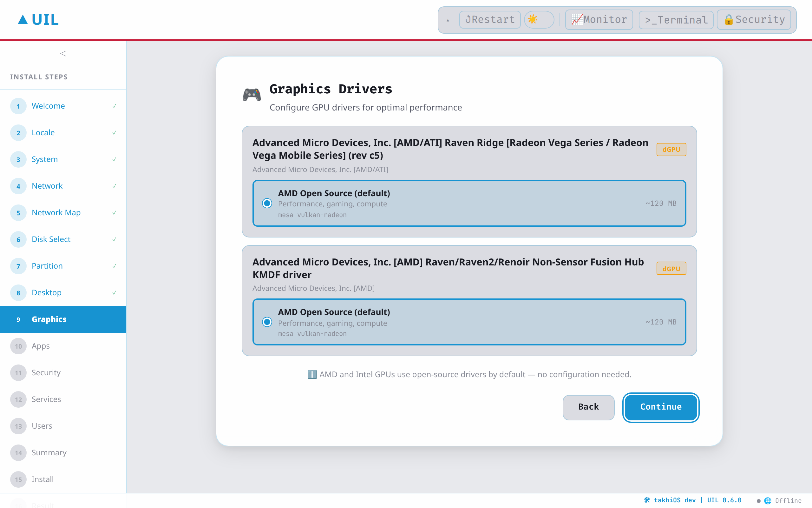Click the info icon beside AMD and Intel note
Viewport: 812px width, 508px height.
coord(312,374)
